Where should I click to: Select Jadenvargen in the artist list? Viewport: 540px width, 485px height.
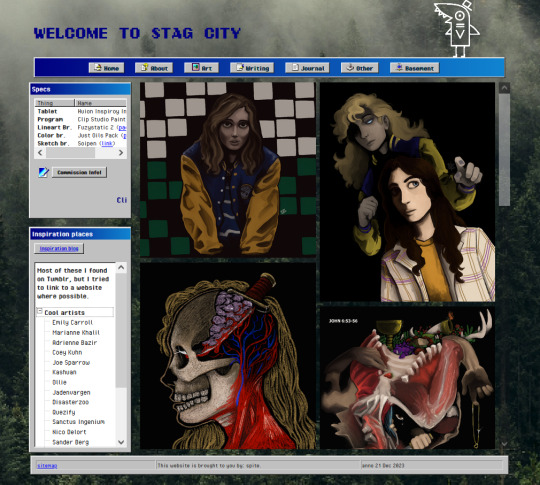coord(71,392)
